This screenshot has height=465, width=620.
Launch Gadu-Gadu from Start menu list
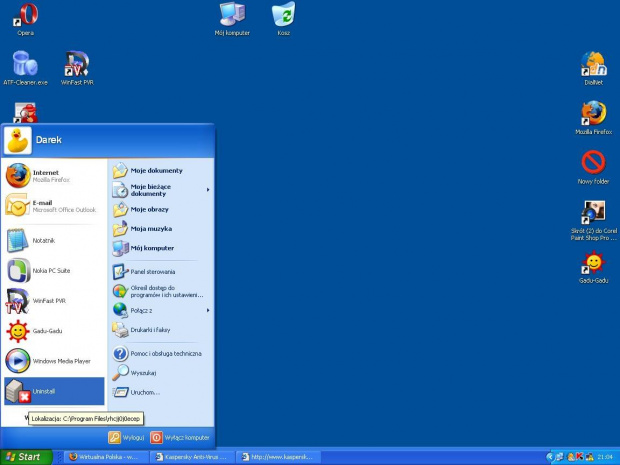click(x=54, y=331)
